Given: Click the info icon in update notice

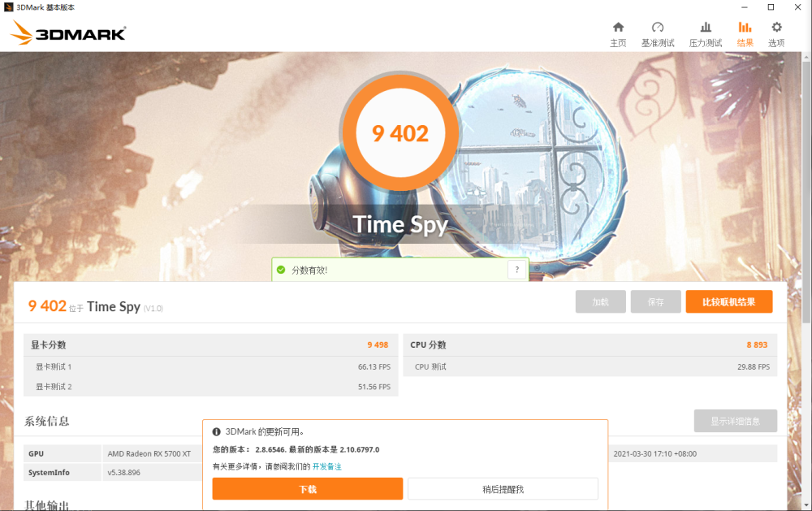Looking at the screenshot, I should pyautogui.click(x=217, y=431).
